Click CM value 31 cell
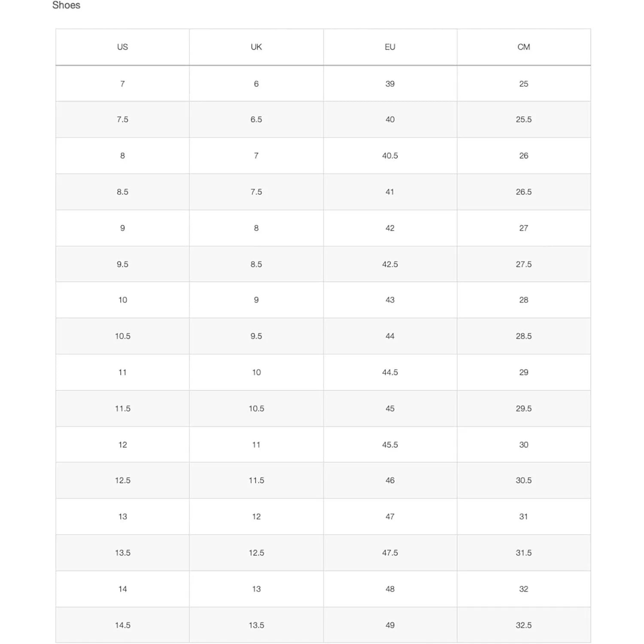This screenshot has height=644, width=644. (x=524, y=516)
